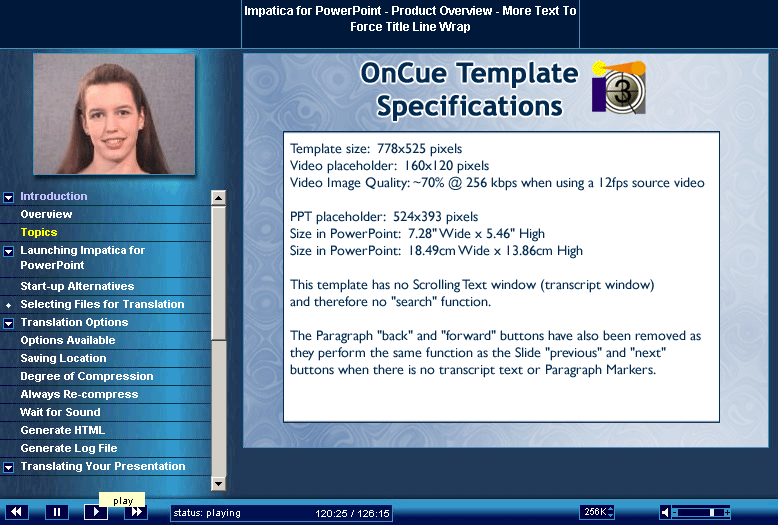Click the volume minus sign
The image size is (778, 525).
(x=674, y=512)
